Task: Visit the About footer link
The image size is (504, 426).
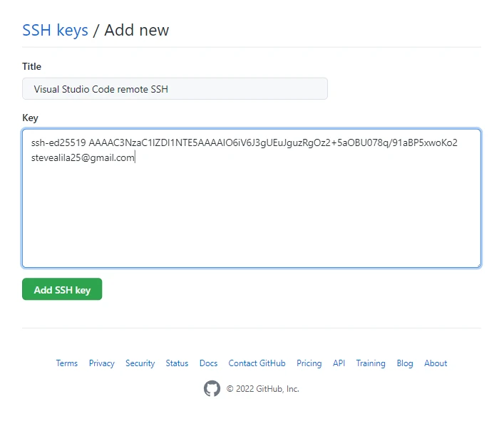Action: 436,363
